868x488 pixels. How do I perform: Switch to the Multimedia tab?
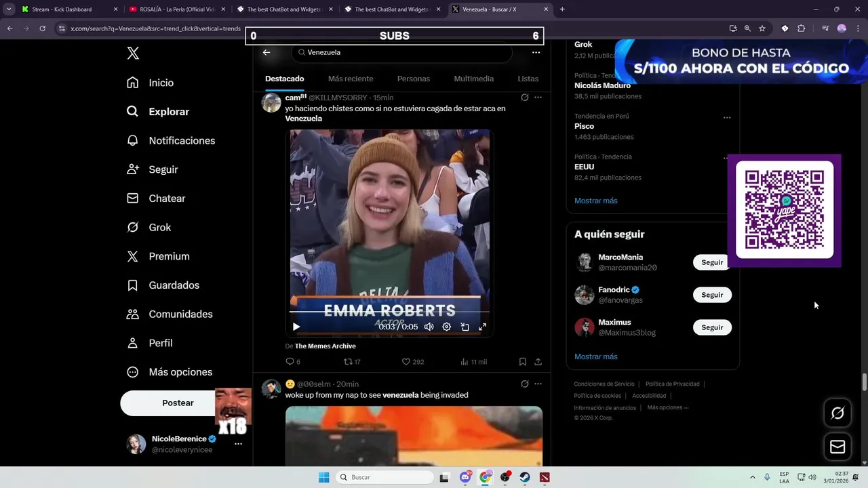(473, 79)
